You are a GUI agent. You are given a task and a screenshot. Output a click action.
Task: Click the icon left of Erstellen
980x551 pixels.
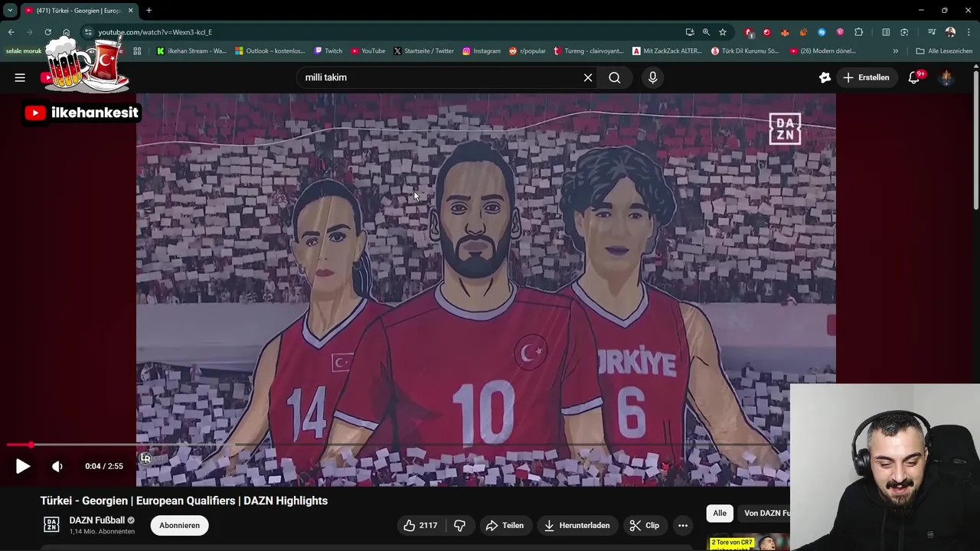pos(825,77)
